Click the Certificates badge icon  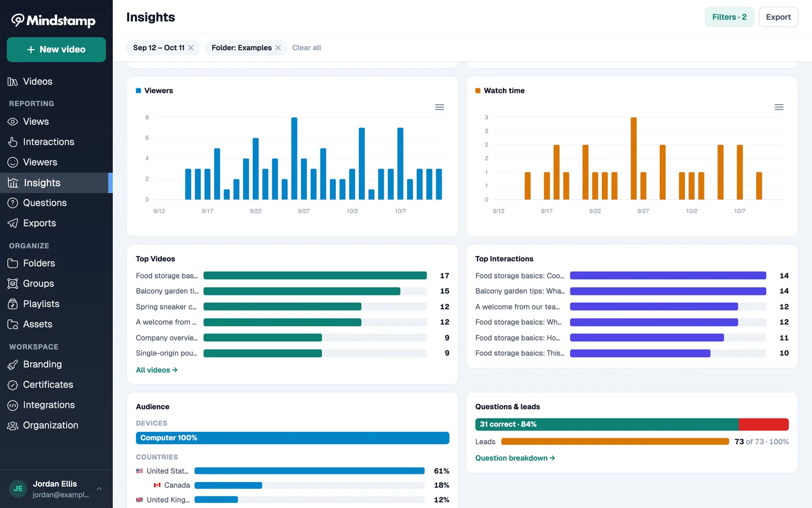pos(13,385)
